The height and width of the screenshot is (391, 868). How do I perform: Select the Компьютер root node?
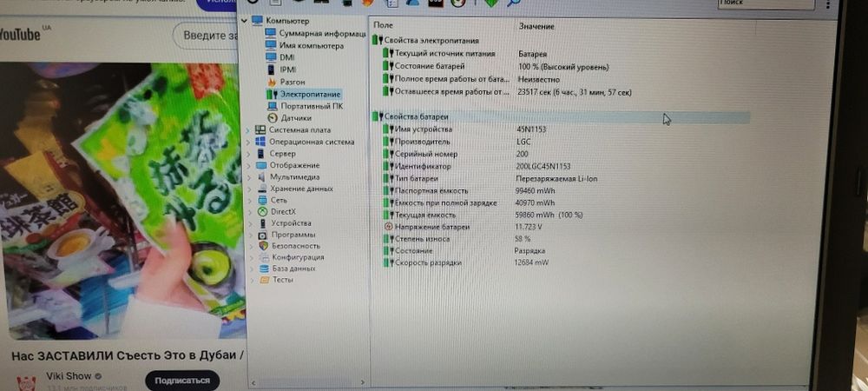pyautogui.click(x=281, y=21)
